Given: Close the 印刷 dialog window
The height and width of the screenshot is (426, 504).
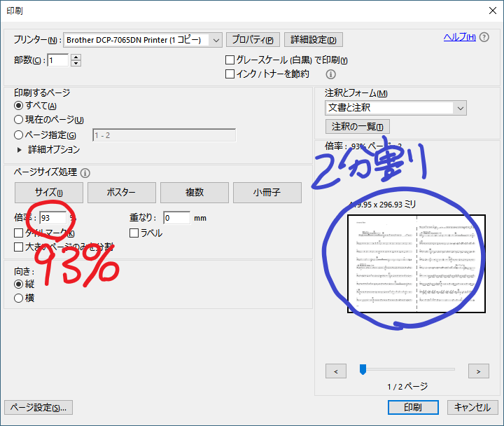Looking at the screenshot, I should (492, 11).
